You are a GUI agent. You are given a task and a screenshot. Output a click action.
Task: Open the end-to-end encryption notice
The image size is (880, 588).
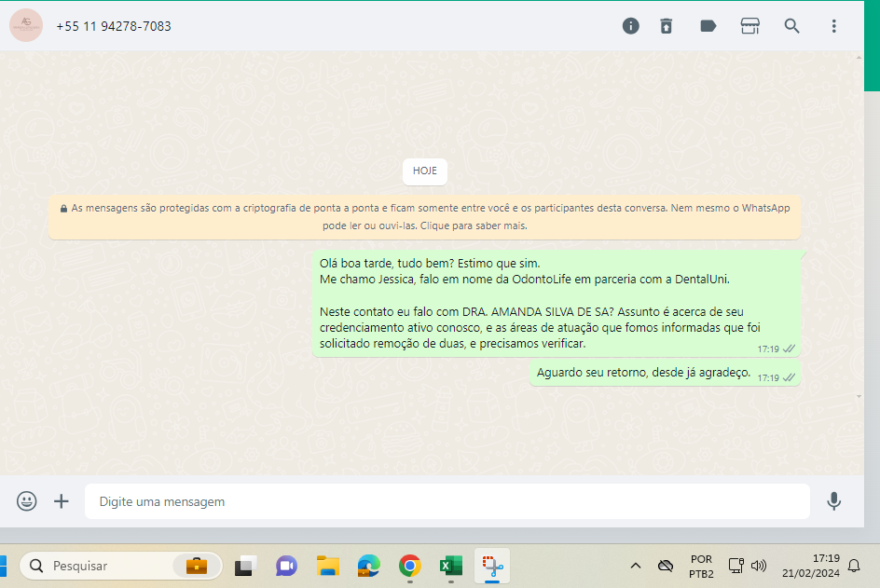click(x=424, y=216)
